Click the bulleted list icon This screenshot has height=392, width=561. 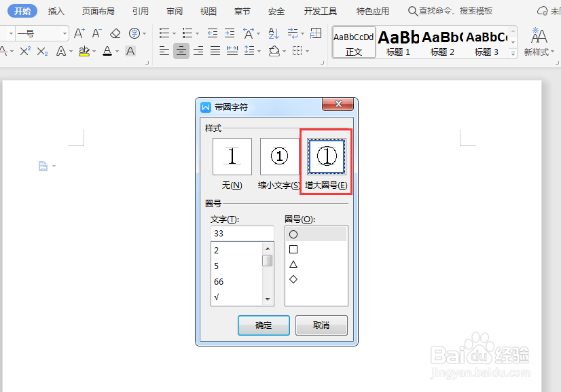[x=164, y=33]
